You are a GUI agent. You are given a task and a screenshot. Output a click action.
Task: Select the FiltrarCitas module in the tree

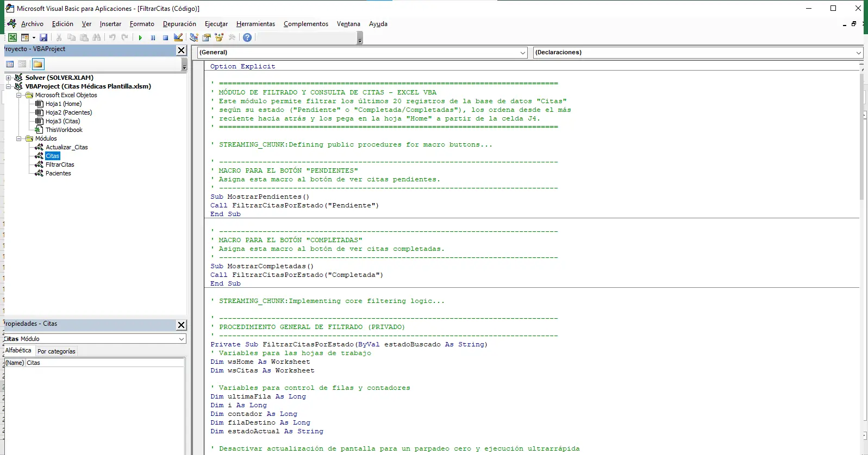point(60,165)
